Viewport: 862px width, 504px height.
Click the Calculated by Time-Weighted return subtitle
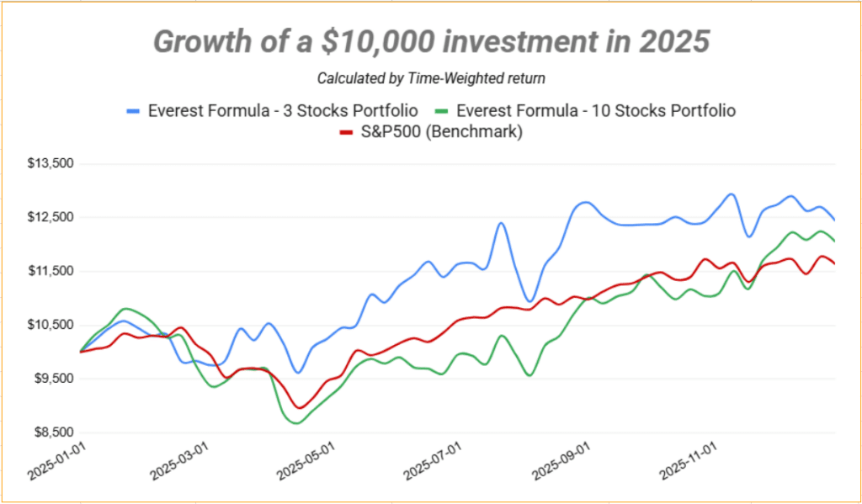(431, 78)
